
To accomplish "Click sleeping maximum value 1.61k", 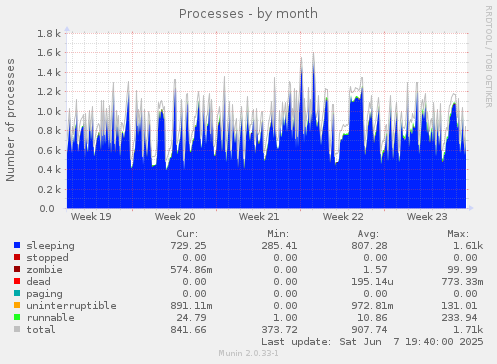I will point(468,246).
